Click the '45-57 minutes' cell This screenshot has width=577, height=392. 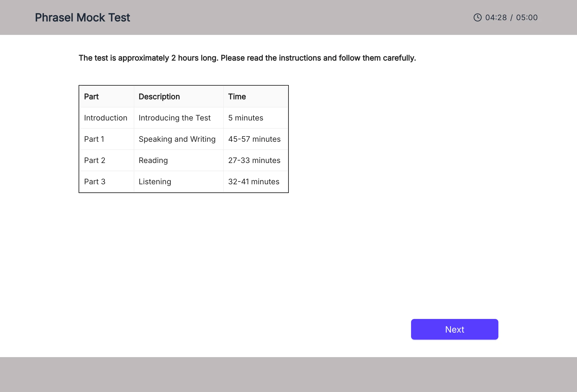point(256,139)
